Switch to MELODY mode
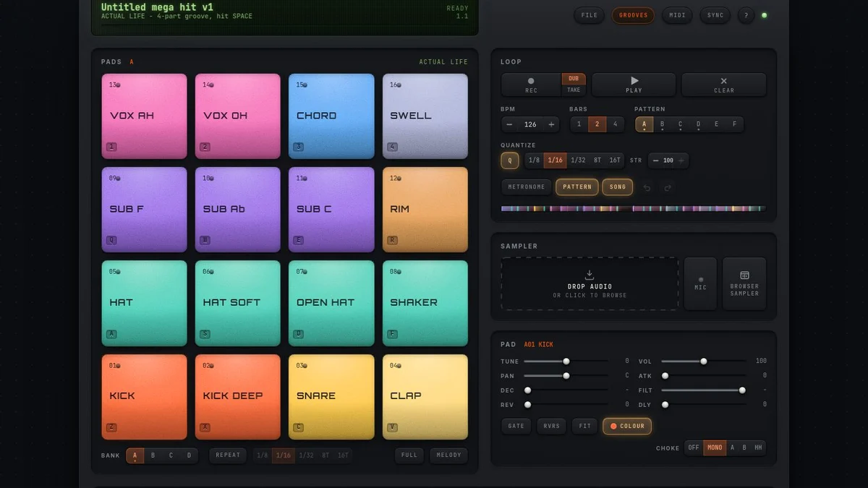The image size is (868, 488). [448, 455]
